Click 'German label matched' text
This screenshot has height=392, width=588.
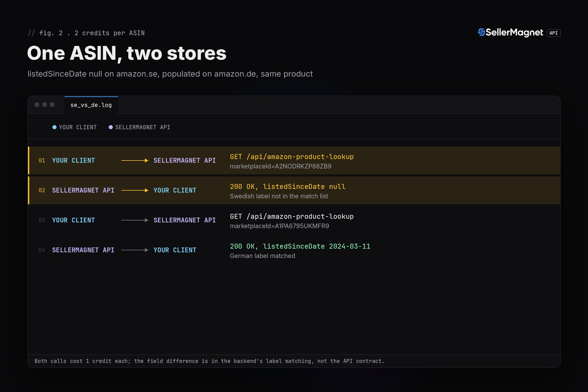pyautogui.click(x=263, y=256)
